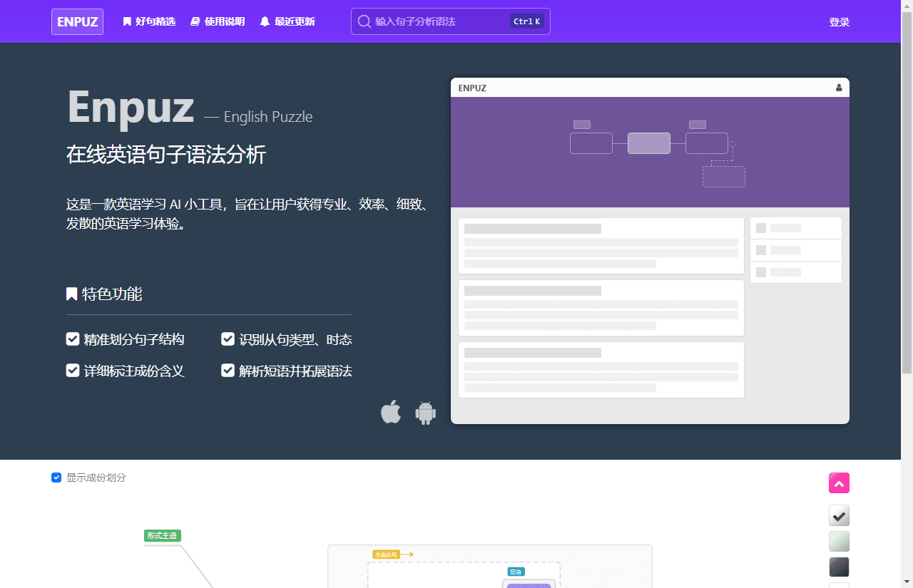Click the 在线英语句子语法分析 subtitle

[166, 155]
